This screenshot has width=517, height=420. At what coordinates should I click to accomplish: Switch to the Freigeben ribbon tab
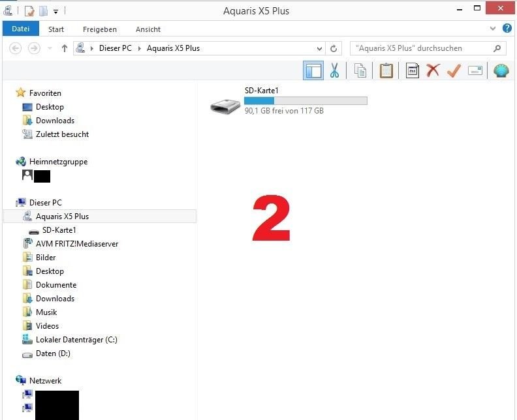[x=100, y=29]
